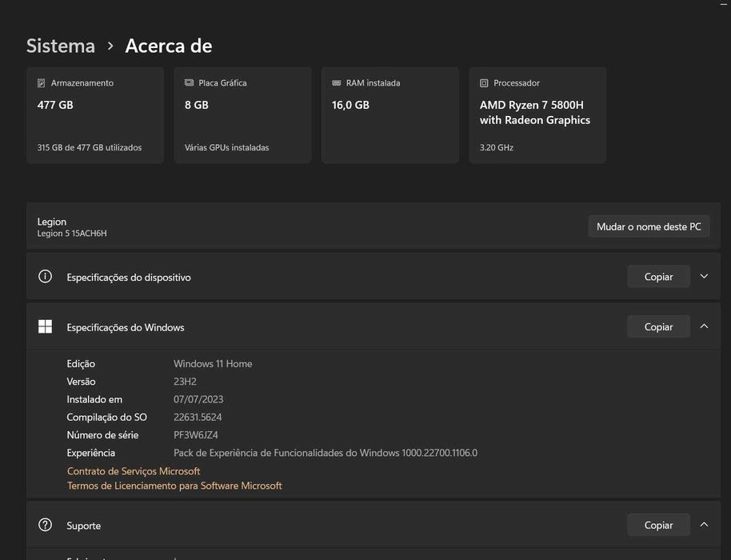The width and height of the screenshot is (731, 560).
Task: Select the 23H2 version value
Action: coord(185,382)
